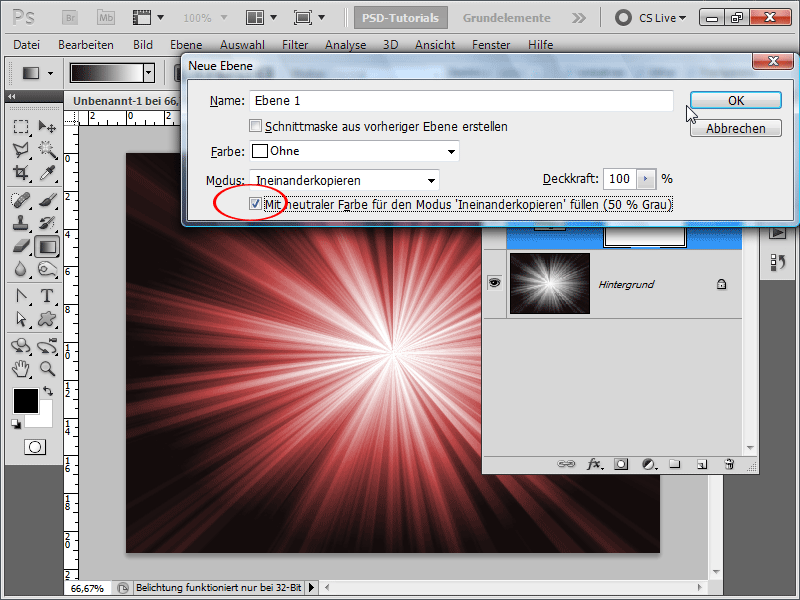This screenshot has height=600, width=800.
Task: Select the Move tool
Action: click(47, 126)
